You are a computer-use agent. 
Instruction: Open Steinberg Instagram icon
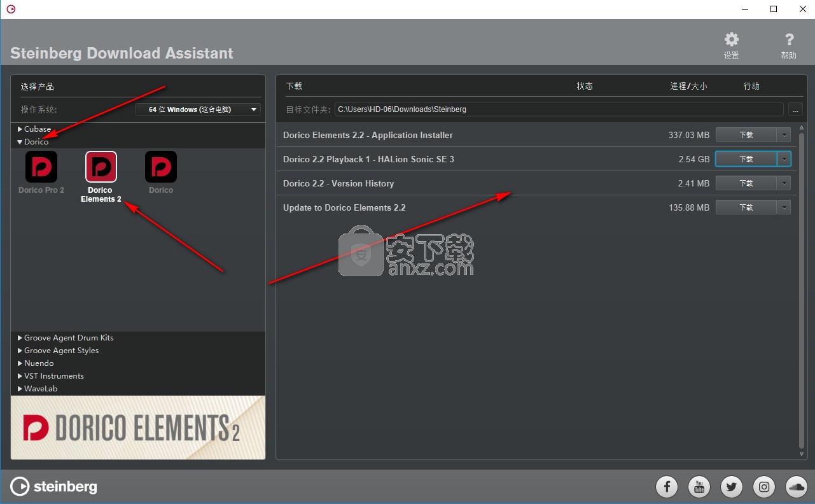click(x=764, y=487)
